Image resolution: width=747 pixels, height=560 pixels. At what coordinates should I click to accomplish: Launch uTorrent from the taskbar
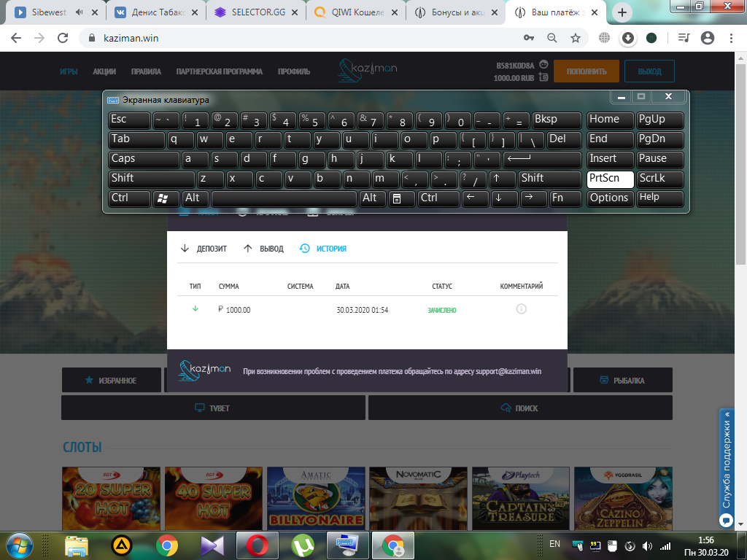[303, 545]
